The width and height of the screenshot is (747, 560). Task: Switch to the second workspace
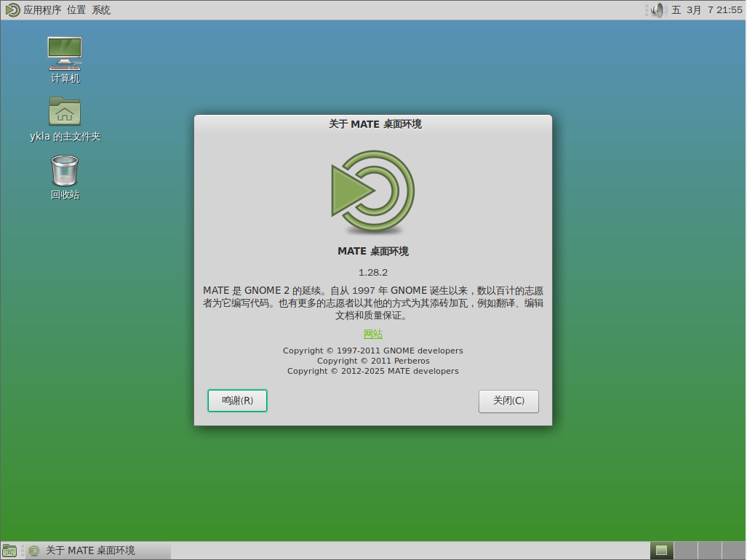(x=686, y=551)
